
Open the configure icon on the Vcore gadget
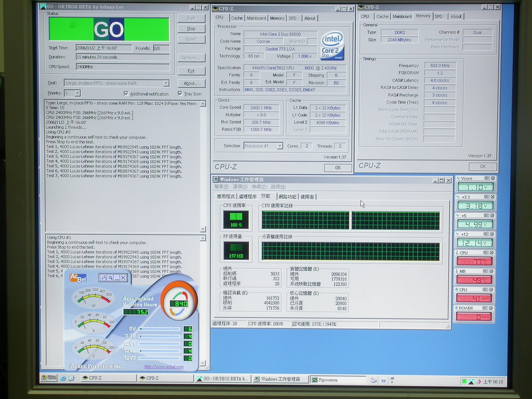487,178
